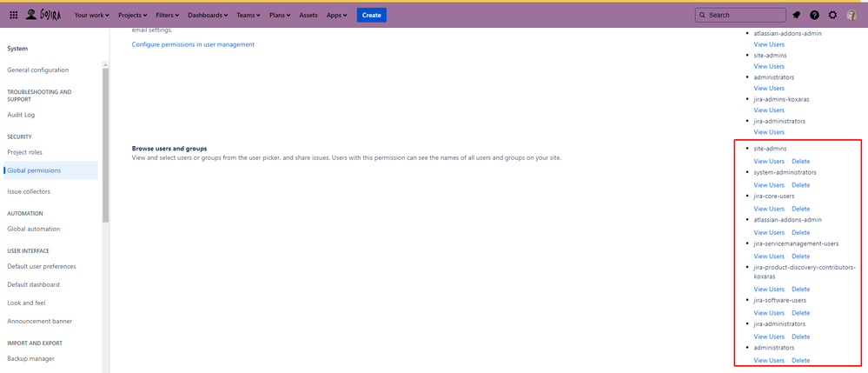868x373 pixels.
Task: Delete site-admins from Browse users permission
Action: pos(800,161)
